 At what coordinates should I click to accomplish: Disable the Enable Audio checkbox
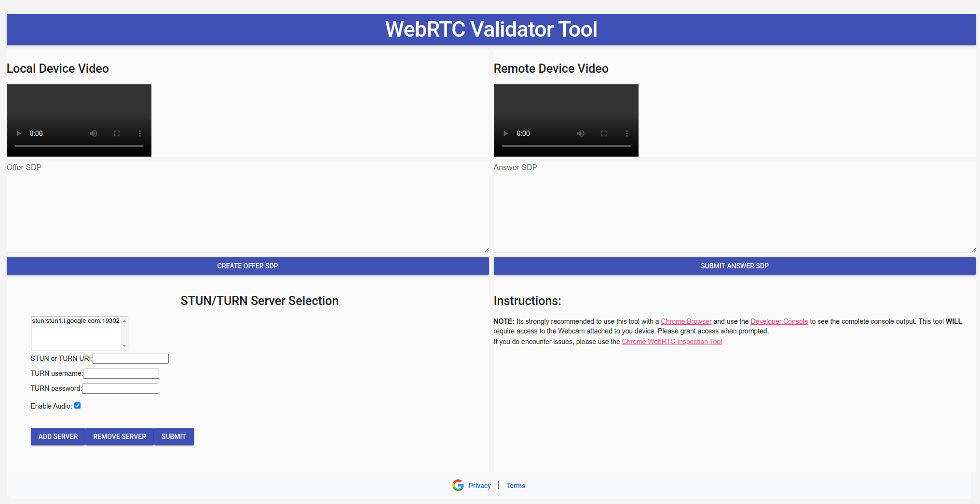coord(77,405)
